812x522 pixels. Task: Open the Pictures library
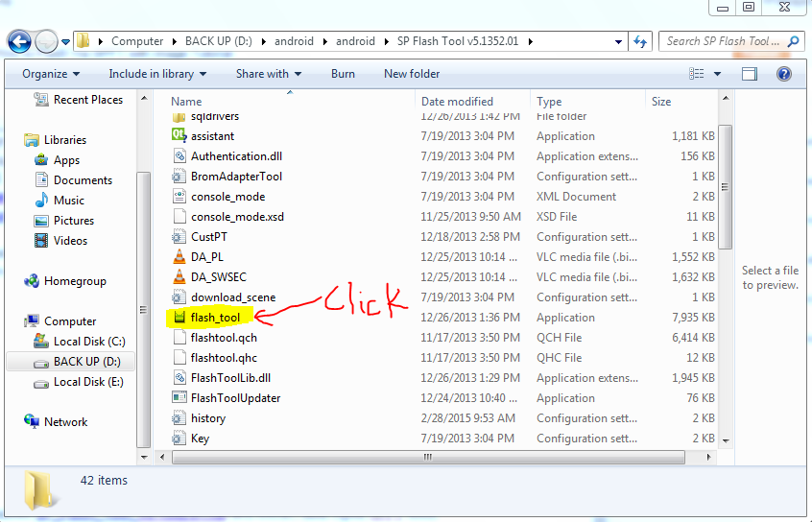pyautogui.click(x=64, y=221)
